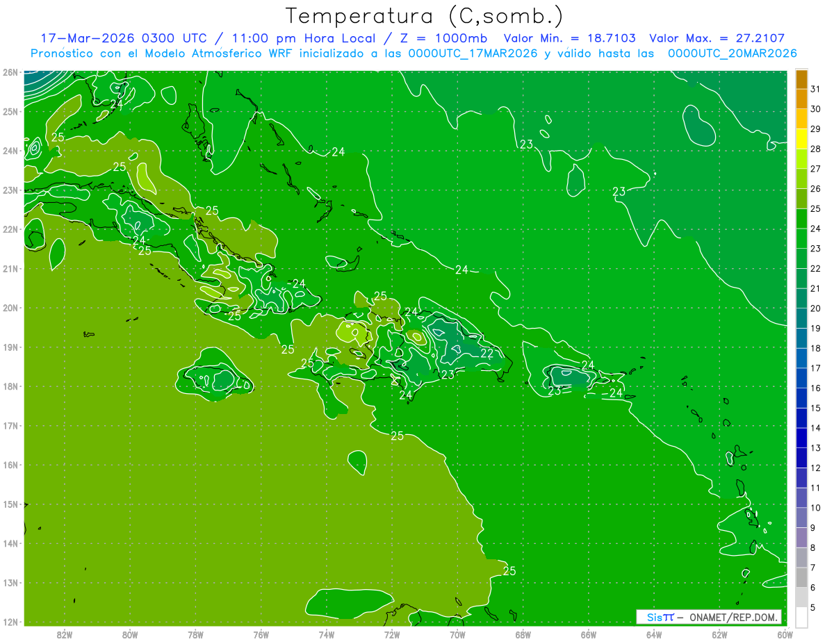Click the 78W longitude axis label
834x644 pixels.
click(x=196, y=634)
